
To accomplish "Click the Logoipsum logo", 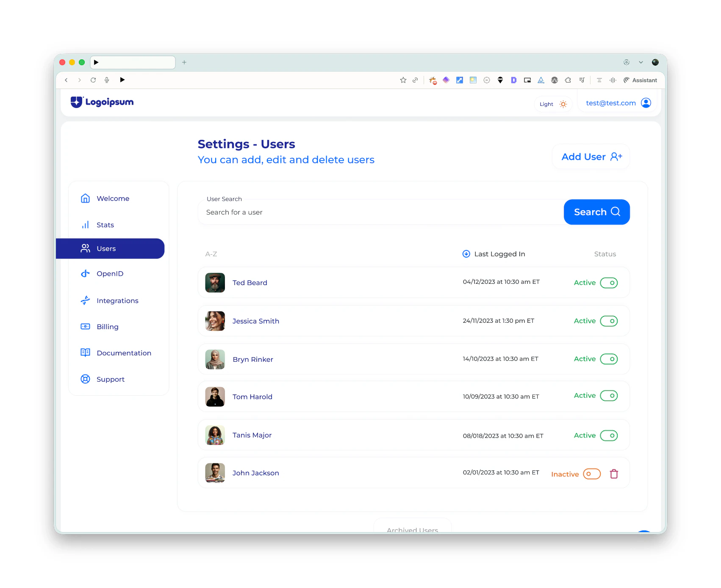I will click(102, 102).
